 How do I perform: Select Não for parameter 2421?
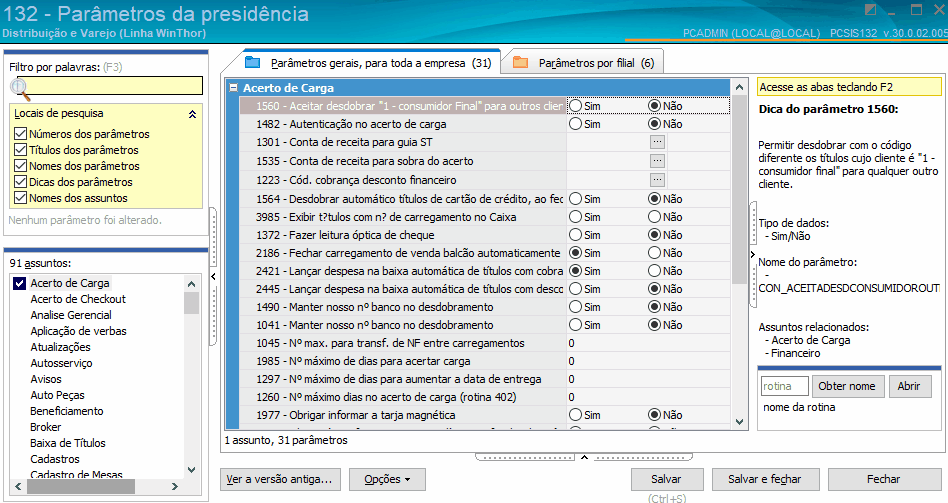click(654, 271)
